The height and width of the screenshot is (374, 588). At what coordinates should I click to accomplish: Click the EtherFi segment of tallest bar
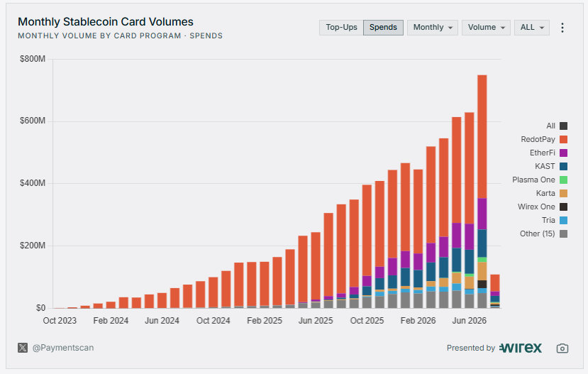coord(482,214)
